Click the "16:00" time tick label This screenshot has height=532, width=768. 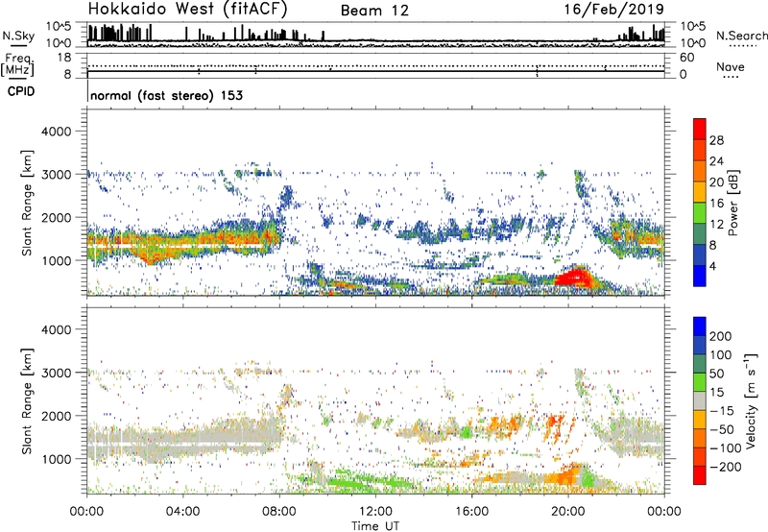tap(471, 512)
